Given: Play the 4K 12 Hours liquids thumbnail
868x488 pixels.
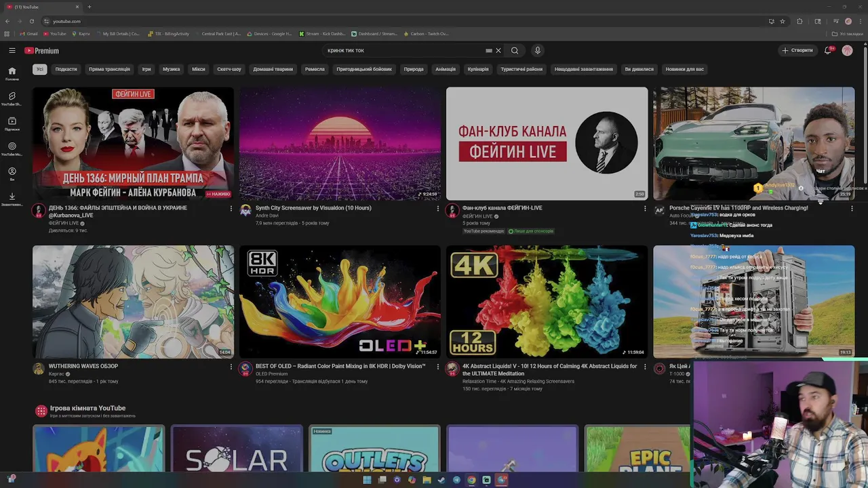Looking at the screenshot, I should pos(547,302).
